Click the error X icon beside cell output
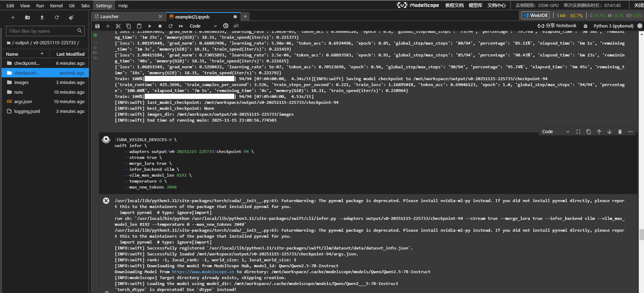 [106, 201]
